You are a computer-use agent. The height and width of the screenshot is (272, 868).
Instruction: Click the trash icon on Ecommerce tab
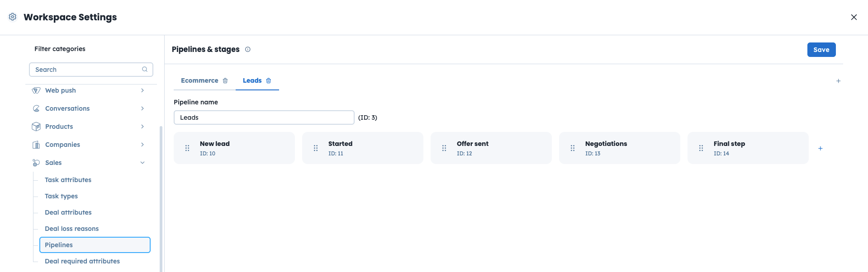pyautogui.click(x=225, y=81)
